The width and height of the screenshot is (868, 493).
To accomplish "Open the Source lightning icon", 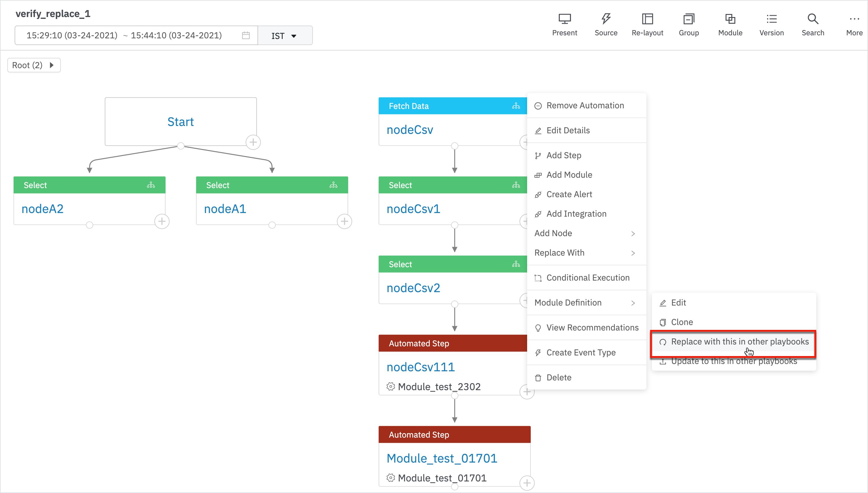I will (x=606, y=19).
